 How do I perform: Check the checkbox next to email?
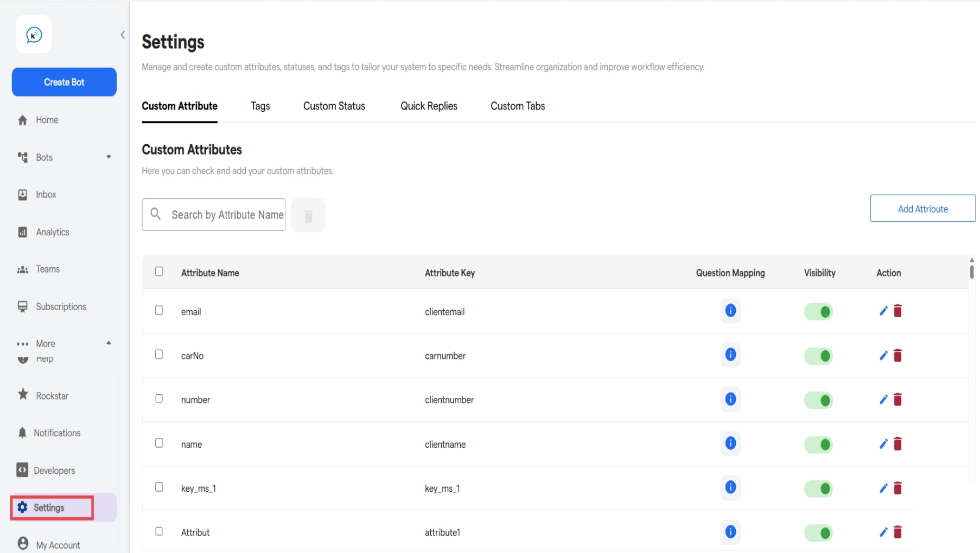pos(159,310)
